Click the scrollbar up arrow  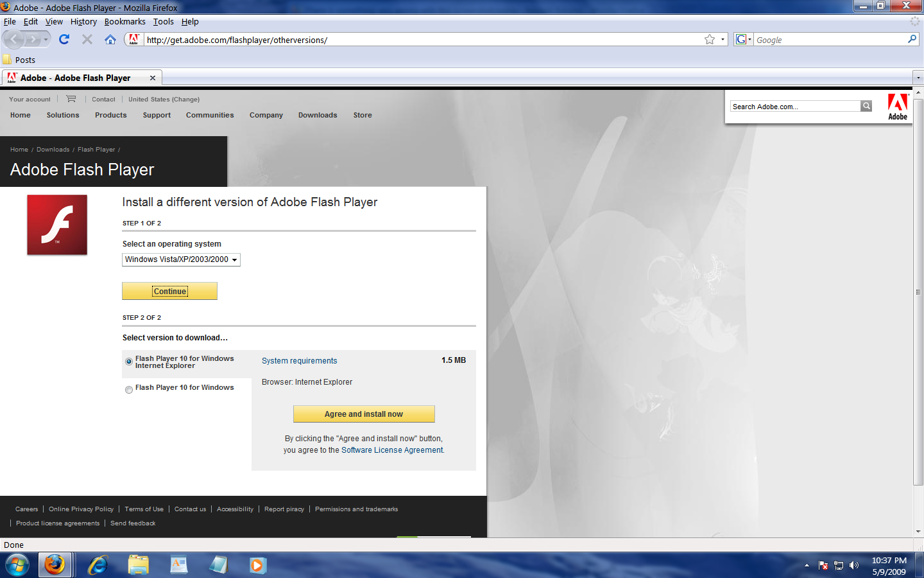point(918,92)
